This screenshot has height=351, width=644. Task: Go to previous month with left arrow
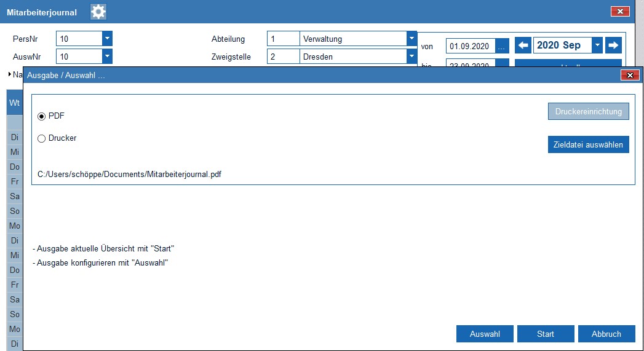point(523,45)
